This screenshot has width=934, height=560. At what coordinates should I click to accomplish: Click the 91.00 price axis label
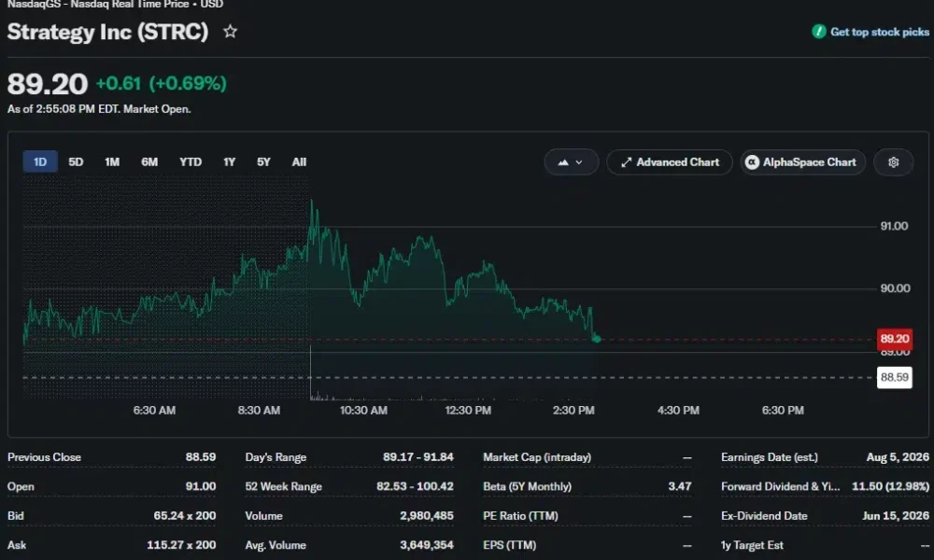(894, 226)
